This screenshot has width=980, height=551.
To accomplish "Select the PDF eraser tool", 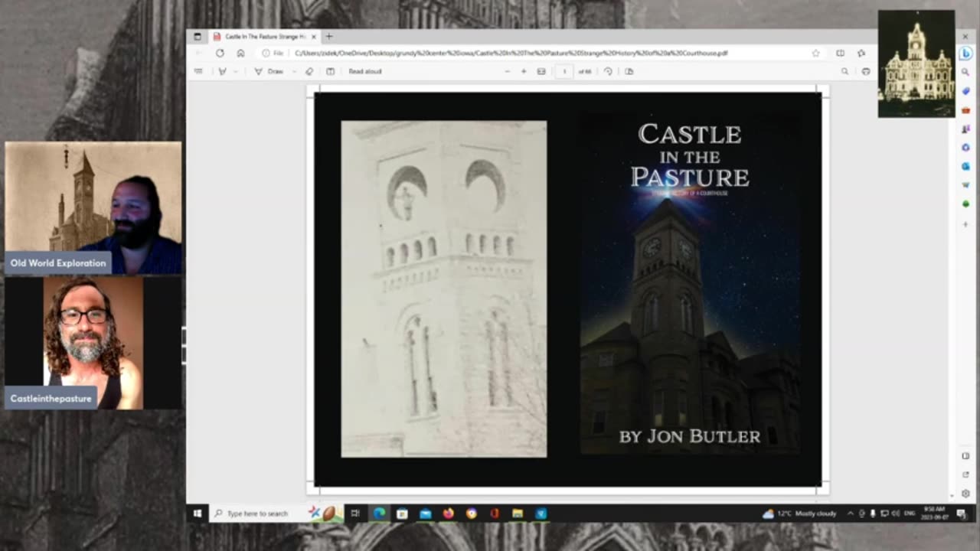I will click(x=309, y=71).
